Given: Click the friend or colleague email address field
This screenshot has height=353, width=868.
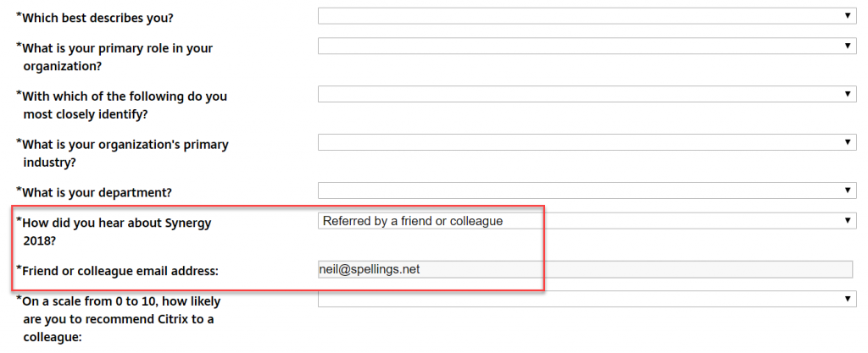Looking at the screenshot, I should coord(585,270).
